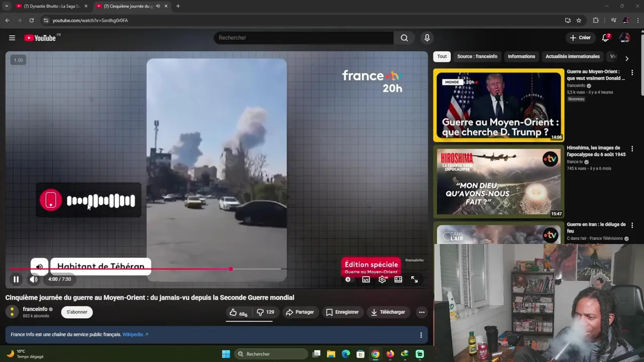Screen dimensions: 644x362
Task: Reload the page
Action: coord(31,20)
